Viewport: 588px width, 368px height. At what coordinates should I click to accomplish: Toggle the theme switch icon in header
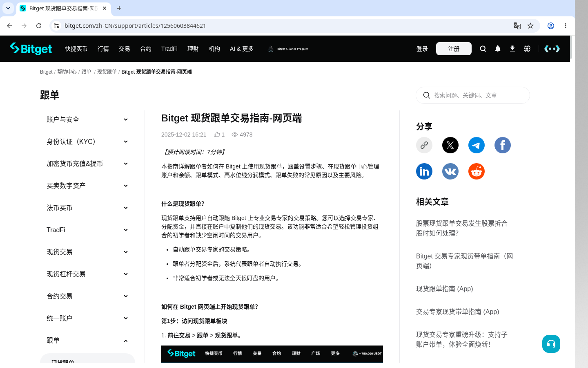(x=552, y=49)
